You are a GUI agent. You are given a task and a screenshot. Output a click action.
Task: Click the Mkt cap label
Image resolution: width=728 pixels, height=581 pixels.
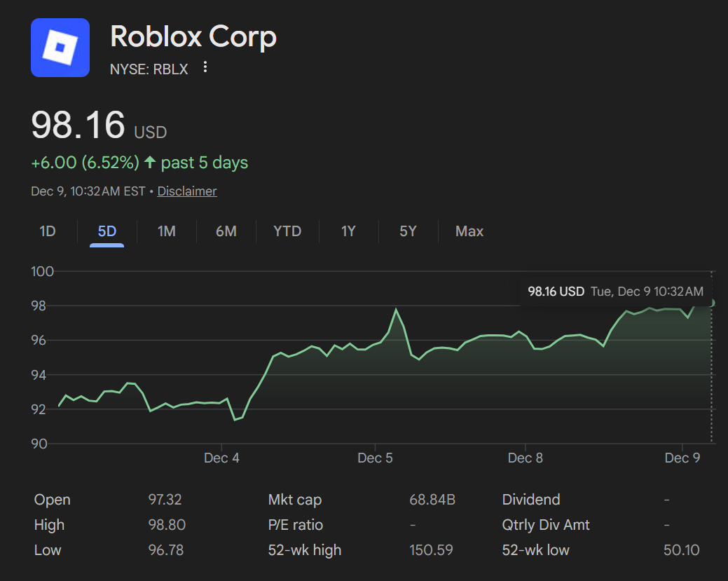295,500
